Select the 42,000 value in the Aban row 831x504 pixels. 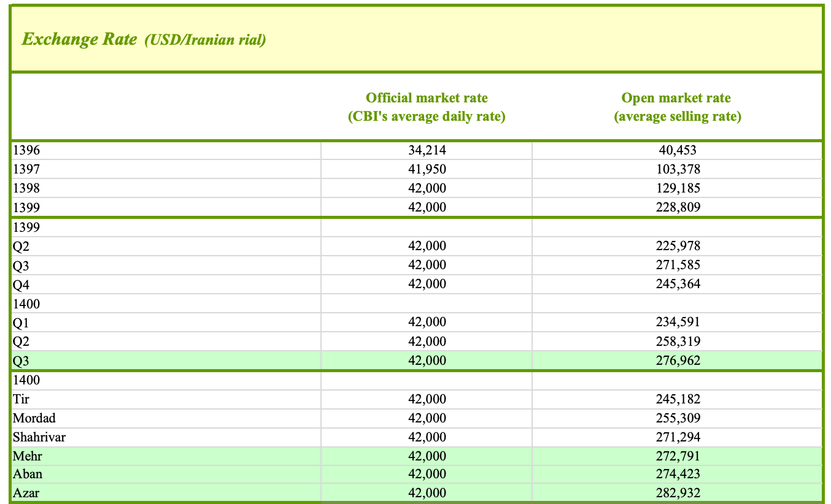pyautogui.click(x=427, y=474)
